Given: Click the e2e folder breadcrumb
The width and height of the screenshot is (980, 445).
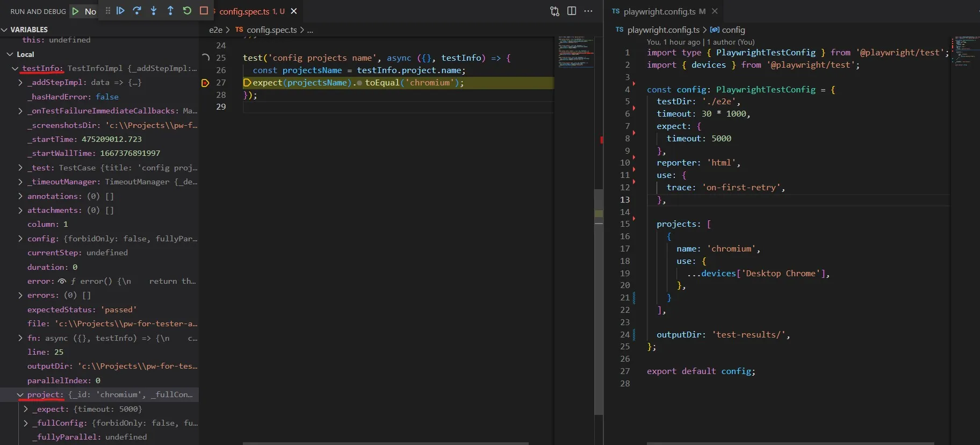Looking at the screenshot, I should (x=215, y=30).
